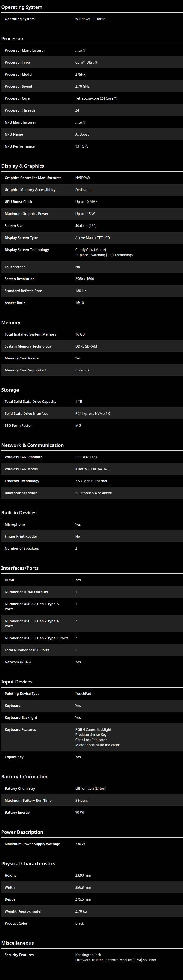Click the PCI Express NVMe 4.0 value
Screen dimensions: 183x980
[x=92, y=413]
